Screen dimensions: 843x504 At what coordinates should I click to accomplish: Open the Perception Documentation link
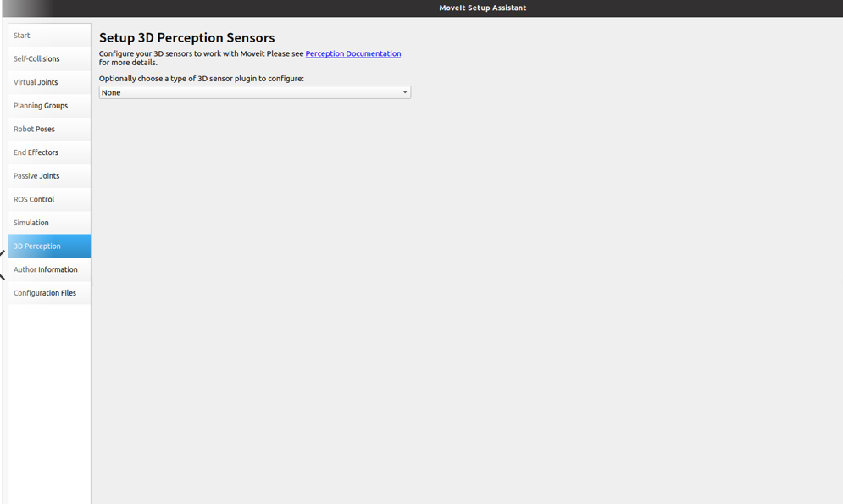point(352,53)
